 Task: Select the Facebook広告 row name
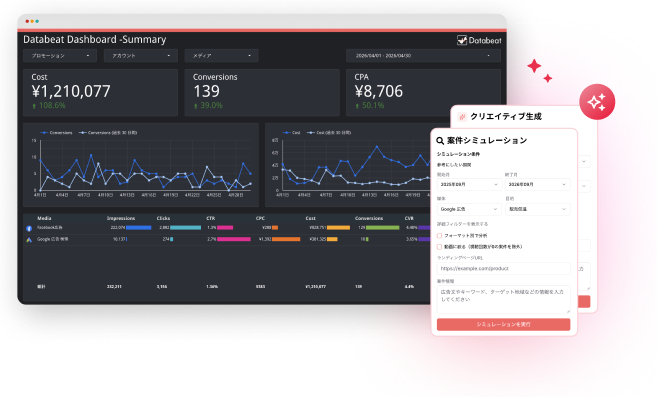coord(49,228)
